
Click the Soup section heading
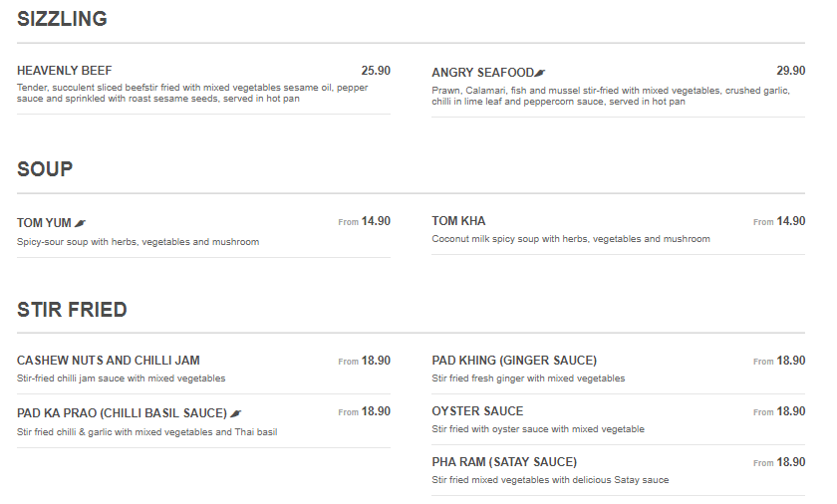[x=45, y=169]
